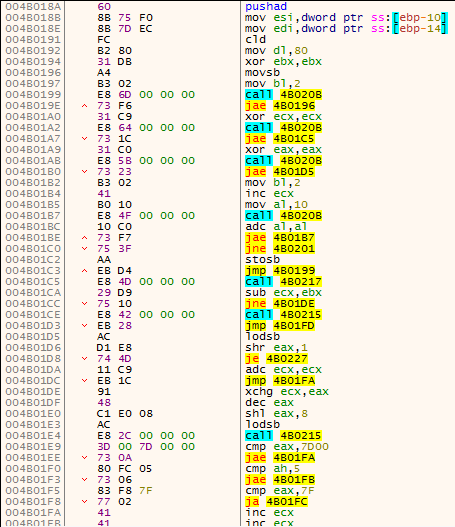Click lodsb at address 004B01D5
Screen dimensions: 455x527
point(262,336)
